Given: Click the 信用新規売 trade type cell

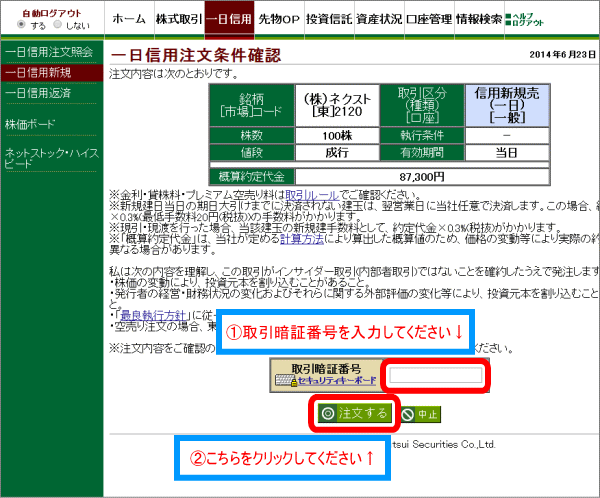Looking at the screenshot, I should coord(507,105).
